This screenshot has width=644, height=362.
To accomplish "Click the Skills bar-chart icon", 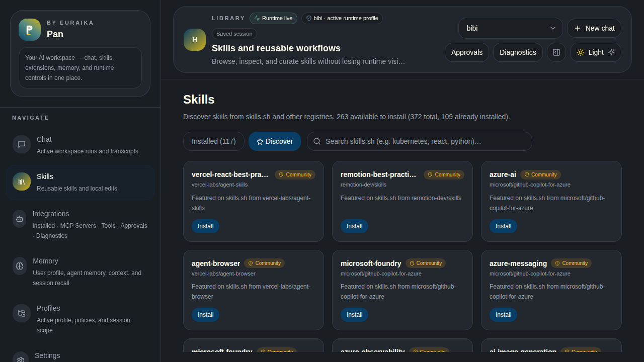I will coord(21,182).
